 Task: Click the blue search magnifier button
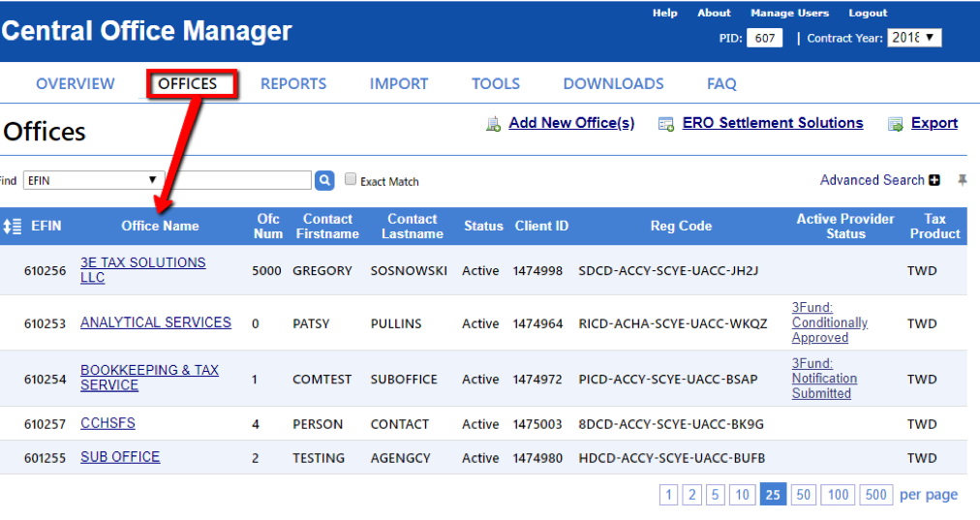click(325, 180)
